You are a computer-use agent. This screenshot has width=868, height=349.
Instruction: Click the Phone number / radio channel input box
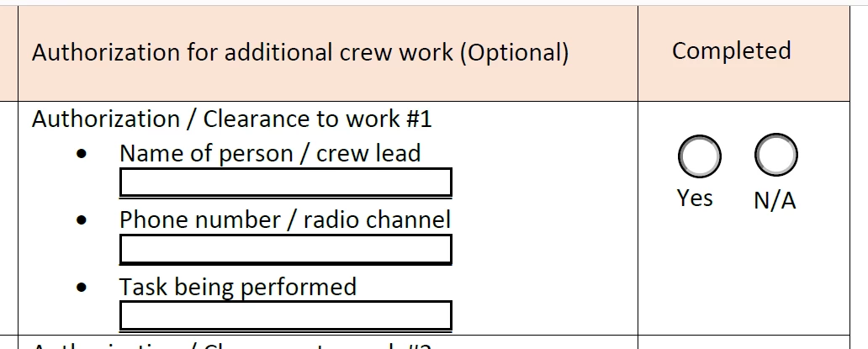pos(286,250)
